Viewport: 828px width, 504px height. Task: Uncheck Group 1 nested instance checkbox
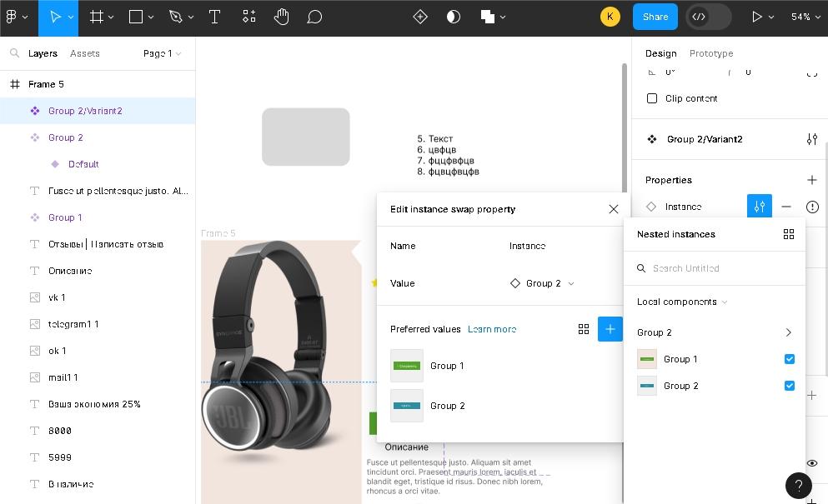pyautogui.click(x=789, y=359)
